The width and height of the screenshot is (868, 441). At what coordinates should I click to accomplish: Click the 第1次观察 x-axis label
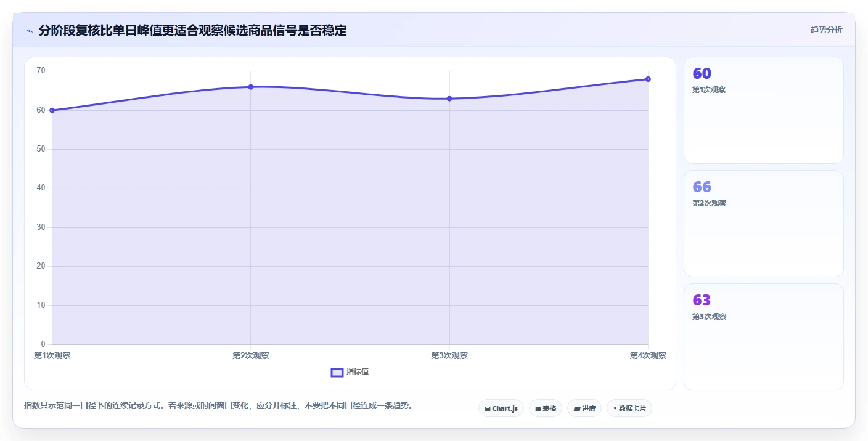coord(52,355)
